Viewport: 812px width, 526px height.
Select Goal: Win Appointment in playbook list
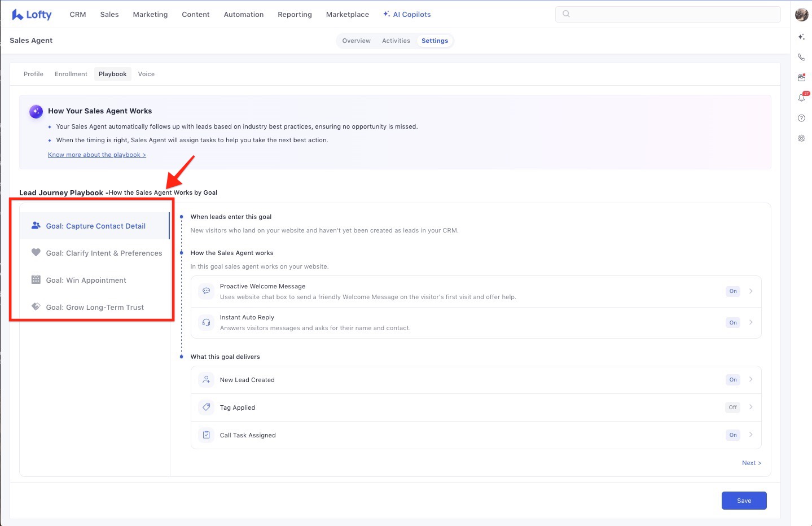click(86, 280)
